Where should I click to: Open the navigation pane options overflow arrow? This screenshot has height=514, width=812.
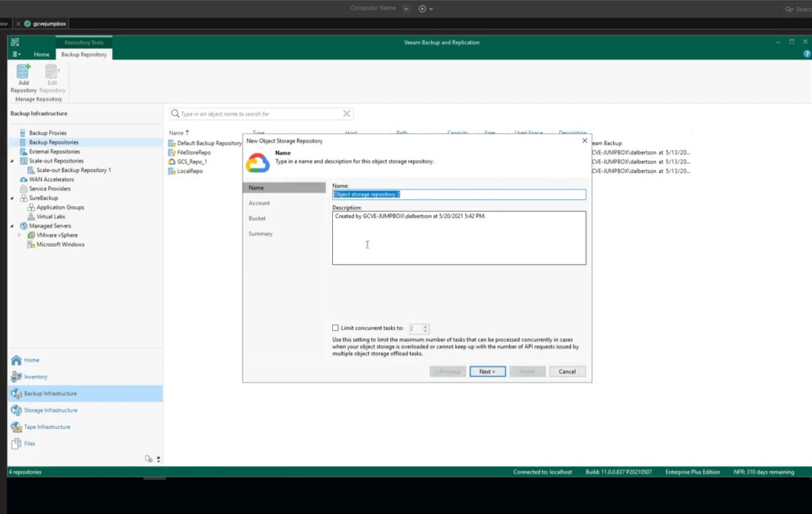159,459
